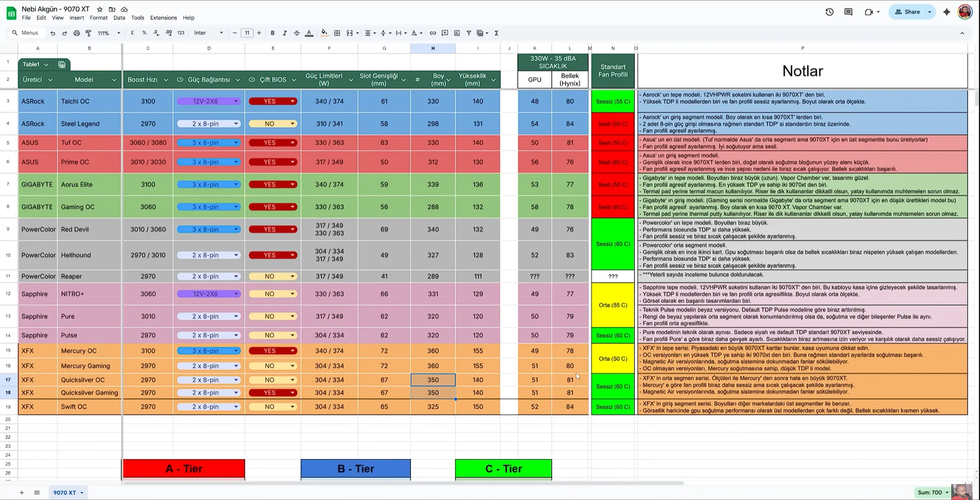
Task: Open Steel Legend Çift BIOS NO dropdown
Action: pyautogui.click(x=293, y=124)
